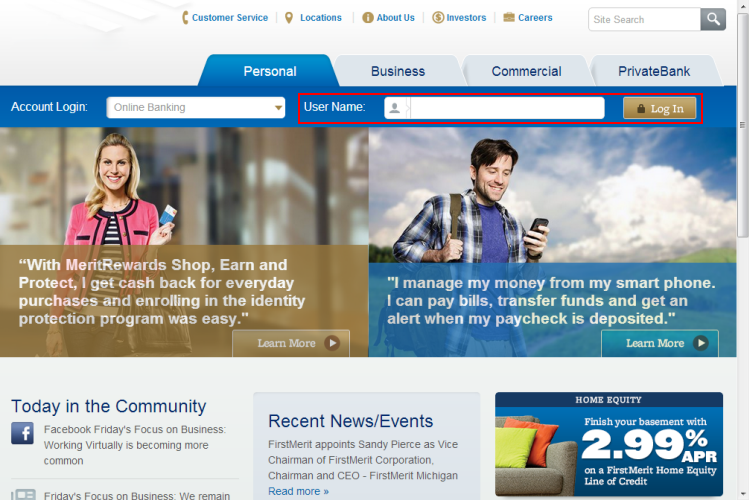Click the Careers briefcase icon
Image resolution: width=749 pixels, height=500 pixels.
coord(509,18)
